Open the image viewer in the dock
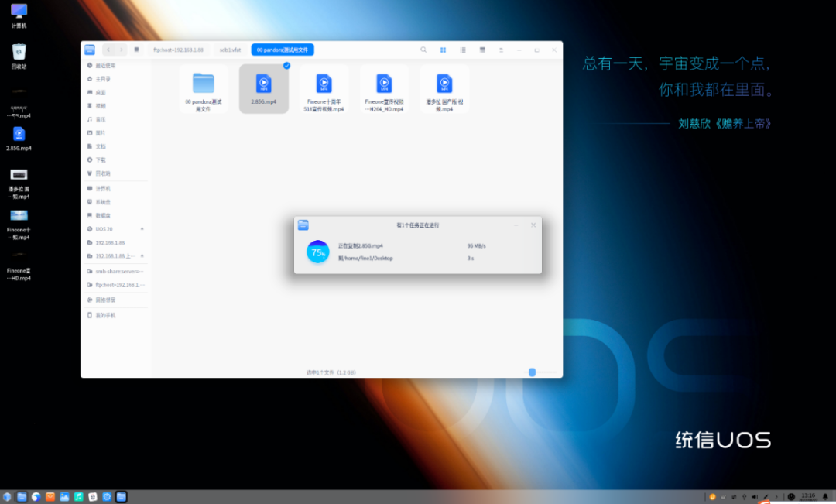 tap(64, 496)
